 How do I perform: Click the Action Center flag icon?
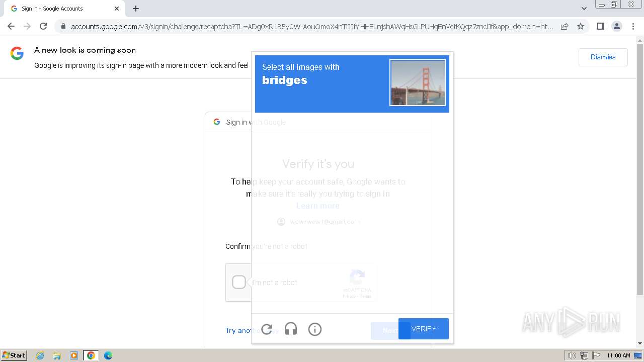click(x=596, y=355)
